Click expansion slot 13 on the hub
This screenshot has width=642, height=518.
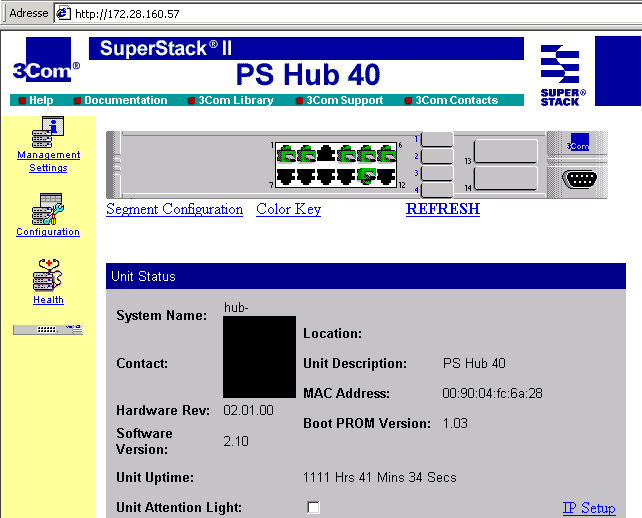point(506,151)
